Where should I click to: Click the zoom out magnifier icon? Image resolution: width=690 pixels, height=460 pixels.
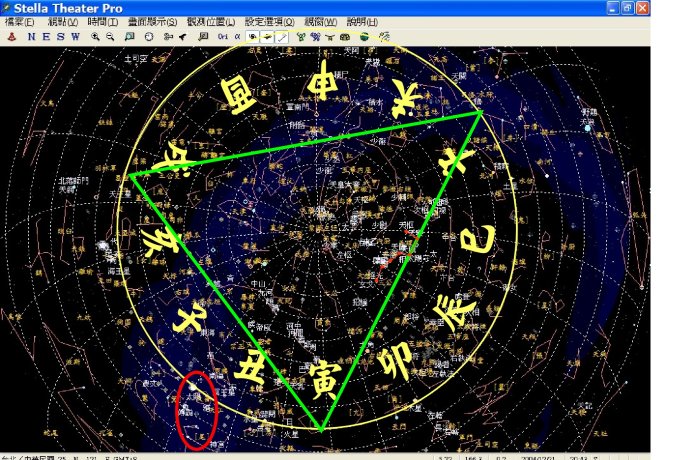click(x=110, y=36)
